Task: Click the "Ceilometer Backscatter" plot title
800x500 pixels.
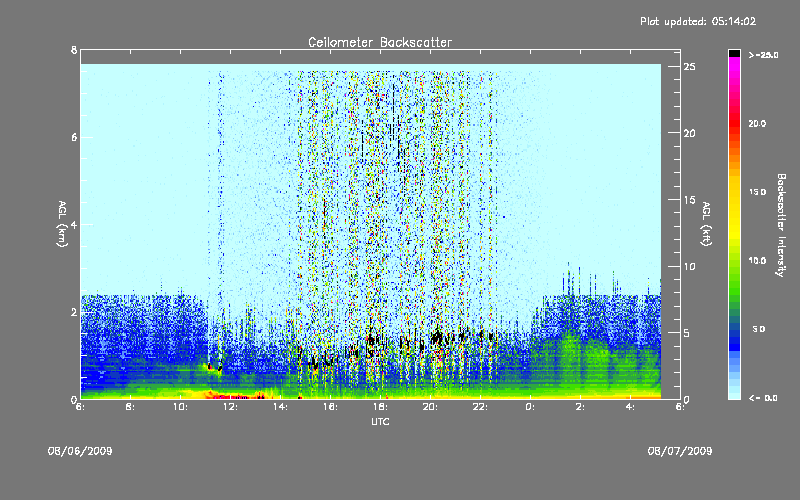Action: (x=380, y=42)
